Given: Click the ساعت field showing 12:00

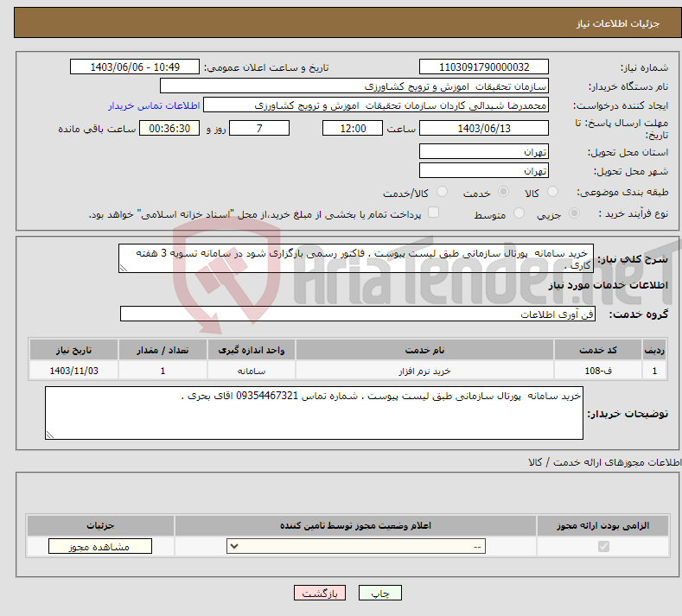Looking at the screenshot, I should click(353, 128).
